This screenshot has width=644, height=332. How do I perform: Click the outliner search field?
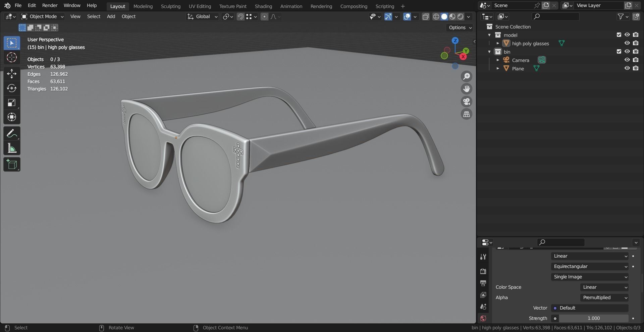[x=555, y=16]
